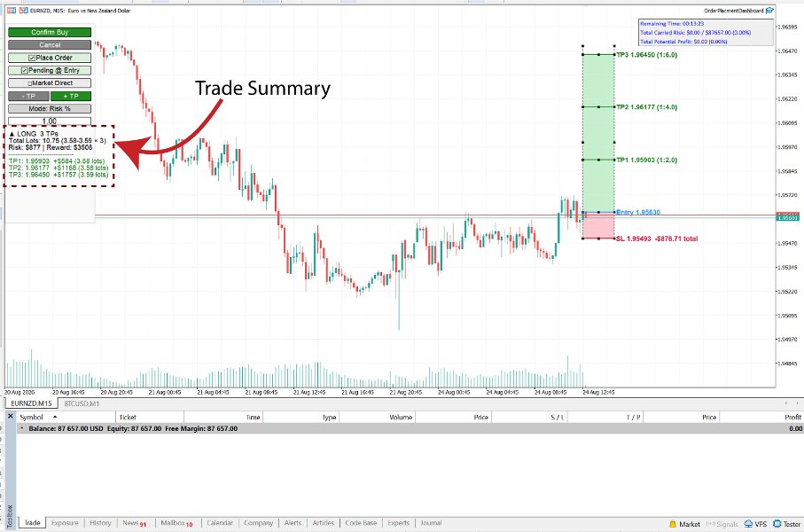Open the VPS section in the Toolbox
Image resolution: width=804 pixels, height=532 pixels.
click(x=755, y=524)
